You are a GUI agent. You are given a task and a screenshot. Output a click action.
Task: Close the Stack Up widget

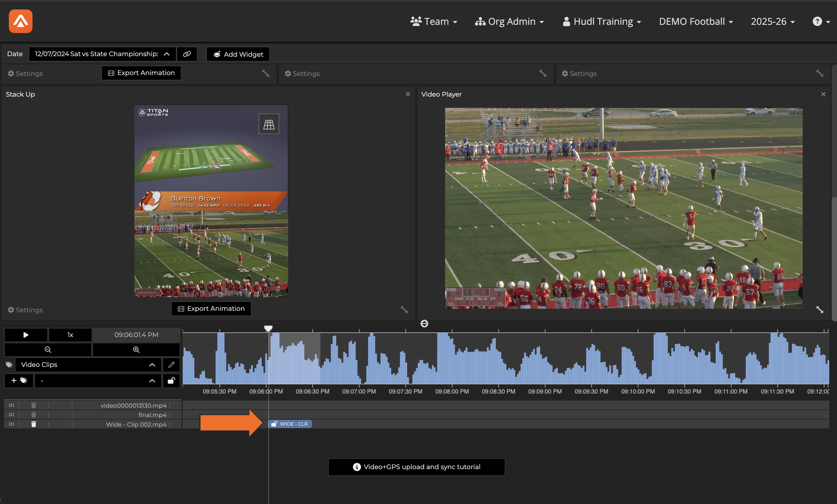click(408, 94)
